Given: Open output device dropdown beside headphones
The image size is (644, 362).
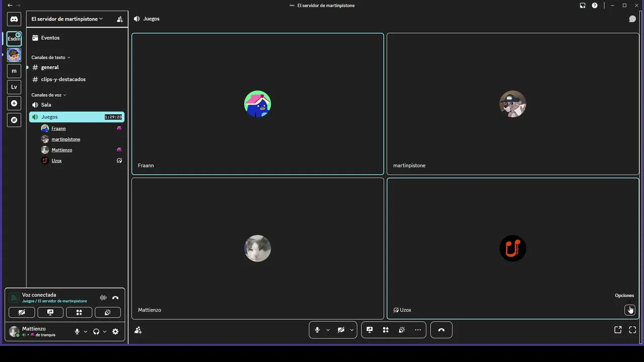Looking at the screenshot, I should click(105, 332).
